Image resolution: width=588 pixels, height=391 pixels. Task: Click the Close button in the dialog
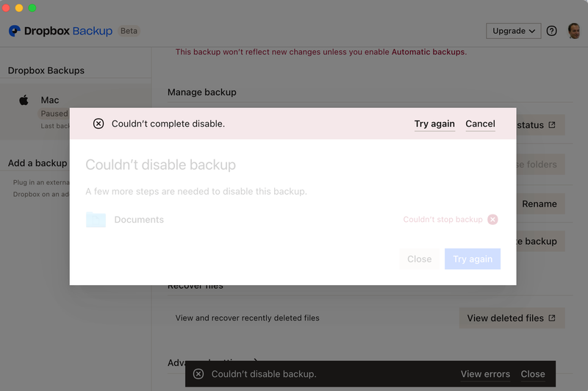pos(419,259)
